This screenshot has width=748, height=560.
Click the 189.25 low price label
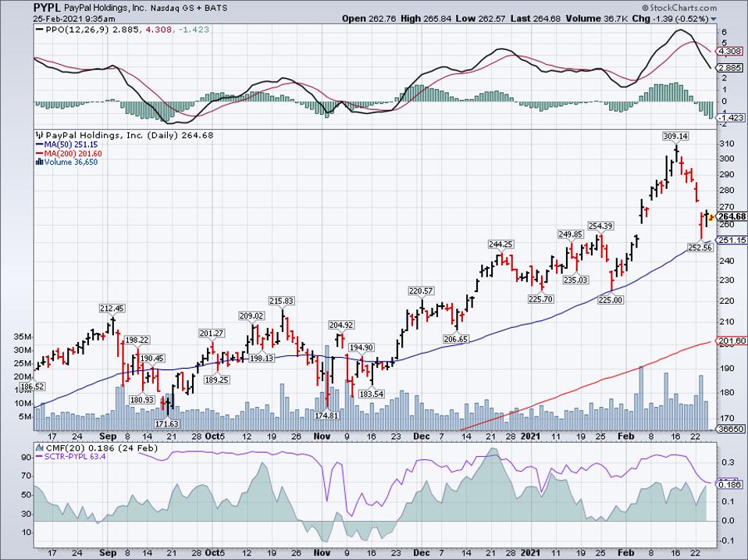(x=216, y=380)
